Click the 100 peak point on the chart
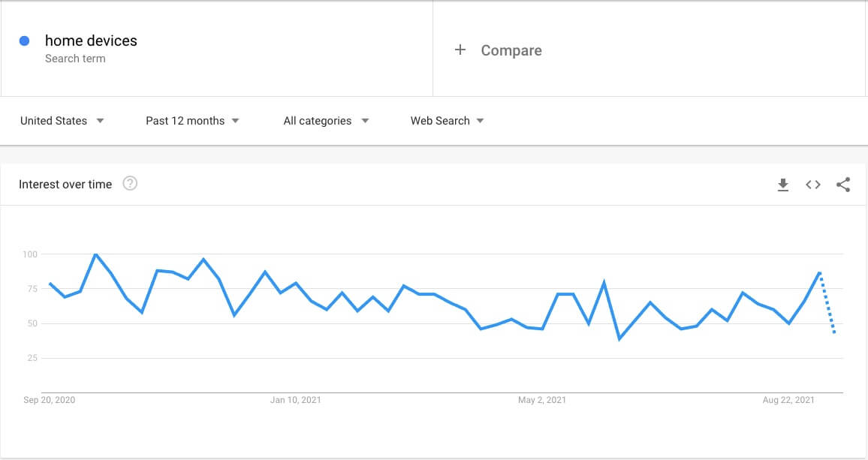This screenshot has height=460, width=868. [x=95, y=255]
